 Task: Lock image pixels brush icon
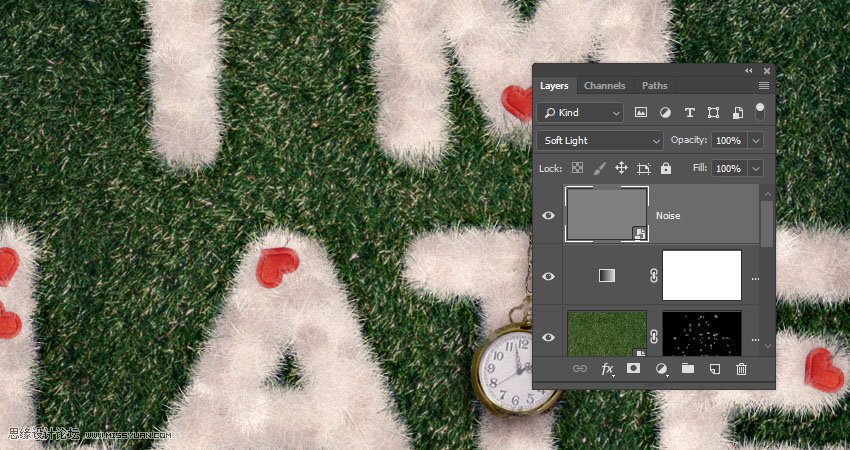600,169
